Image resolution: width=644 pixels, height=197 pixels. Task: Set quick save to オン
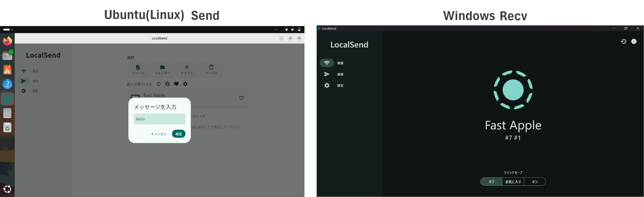point(535,181)
